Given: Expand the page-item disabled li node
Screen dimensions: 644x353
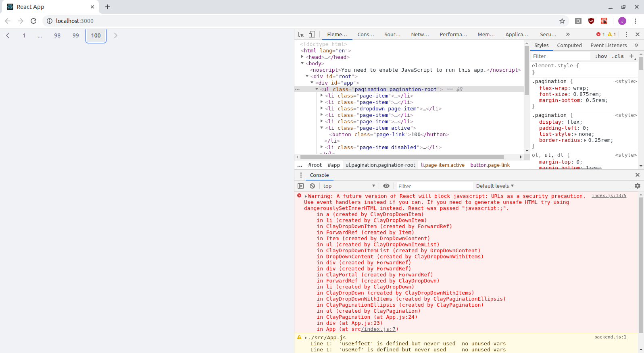Looking at the screenshot, I should click(x=321, y=147).
